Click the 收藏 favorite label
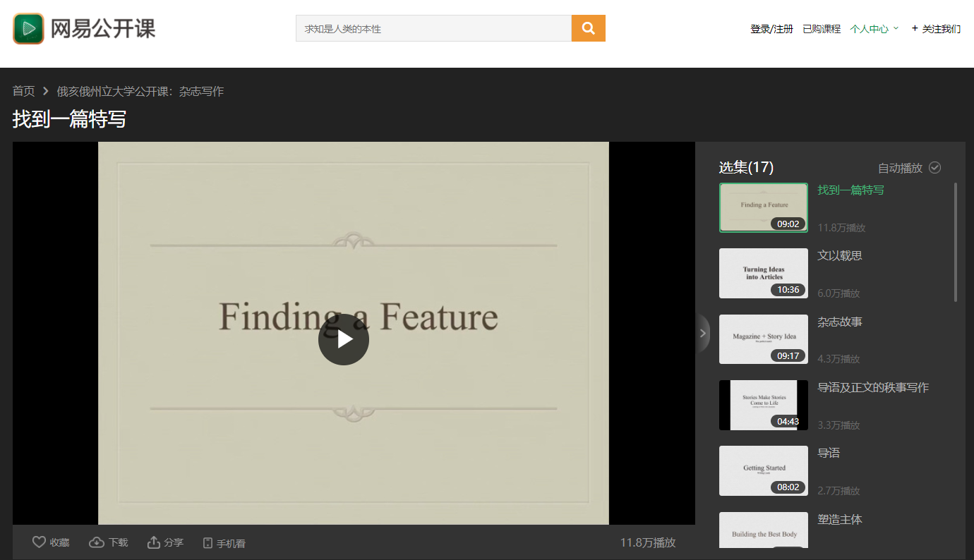 (x=59, y=542)
